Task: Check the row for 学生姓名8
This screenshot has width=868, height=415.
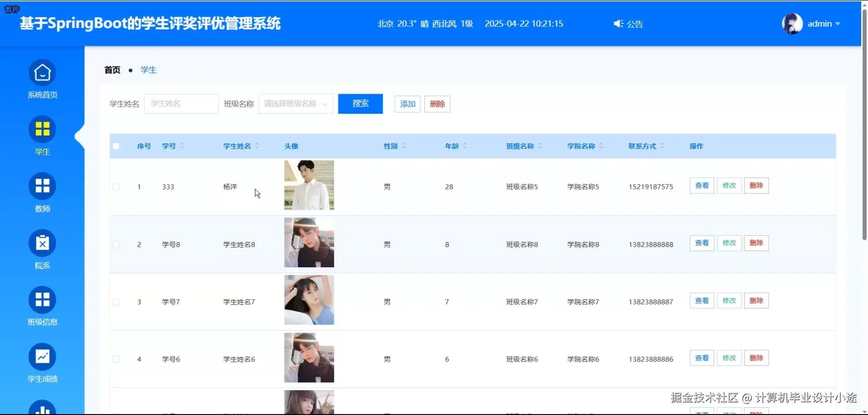Action: pyautogui.click(x=116, y=244)
